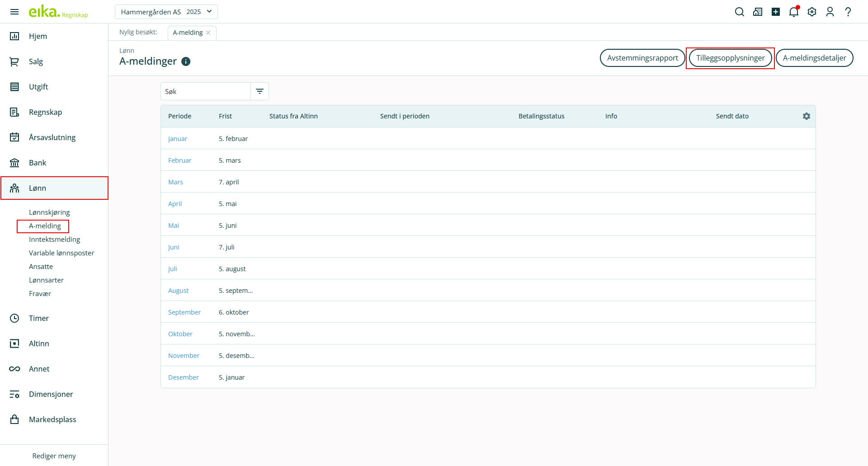
Task: Click the plus quick-create icon
Action: click(x=775, y=12)
